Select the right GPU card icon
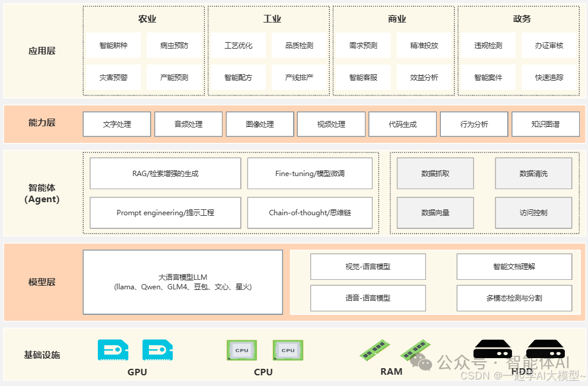The width and height of the screenshot is (588, 386). click(x=157, y=350)
